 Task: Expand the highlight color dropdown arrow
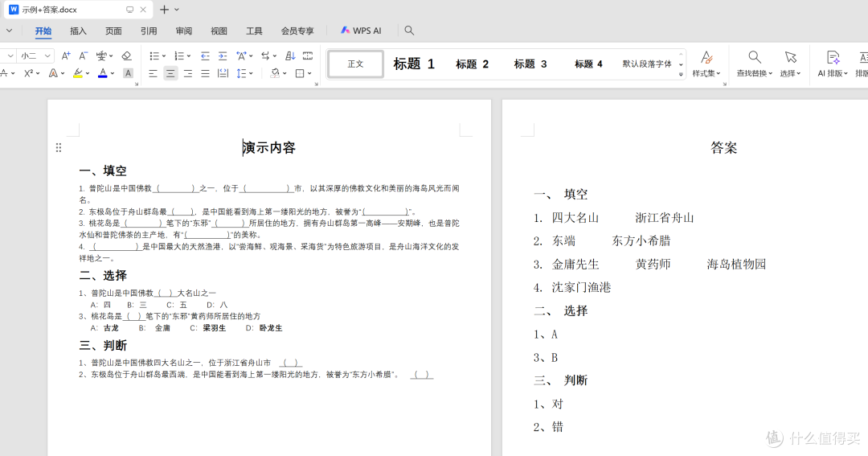tap(88, 73)
